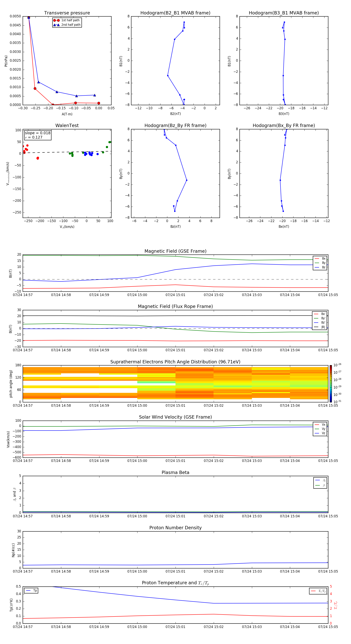Click the red circle marker at A=0.00
The width and height of the screenshot is (351, 644).
(99, 103)
